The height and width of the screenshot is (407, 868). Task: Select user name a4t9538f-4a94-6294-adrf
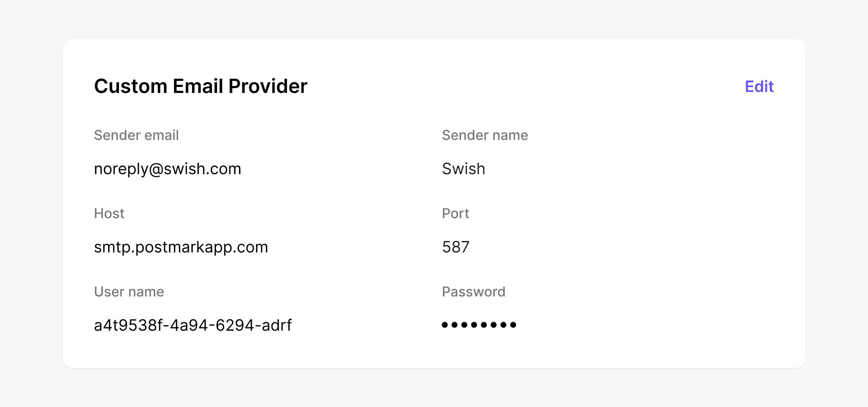point(193,325)
